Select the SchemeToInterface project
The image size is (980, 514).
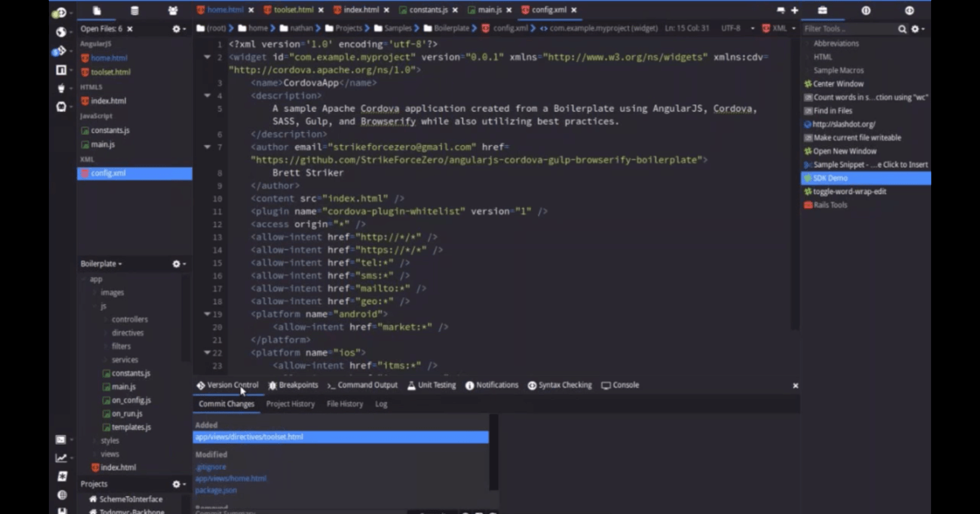click(126, 499)
